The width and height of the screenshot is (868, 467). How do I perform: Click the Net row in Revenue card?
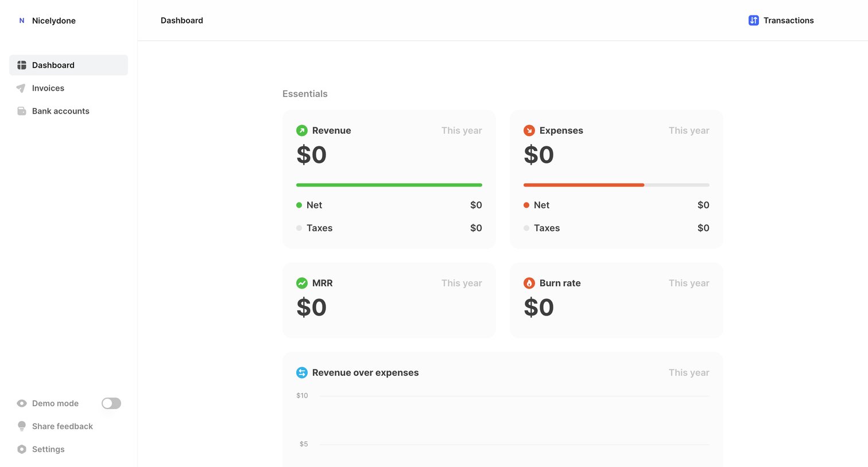pyautogui.click(x=389, y=205)
